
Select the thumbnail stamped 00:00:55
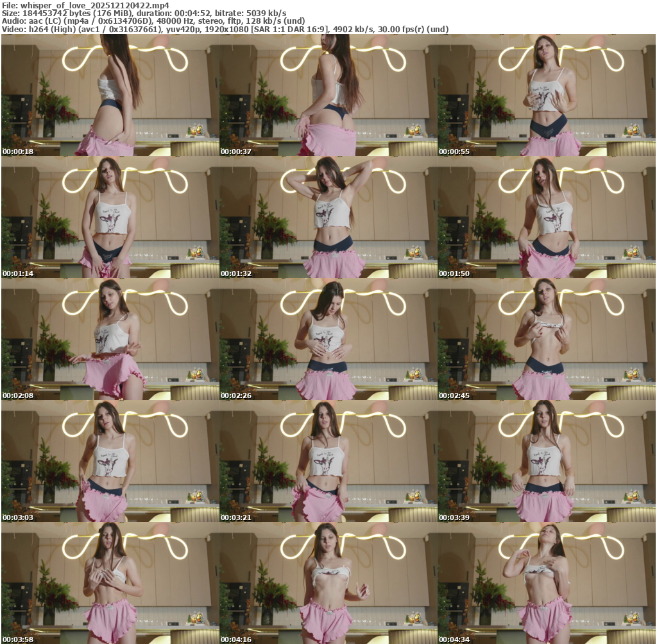tap(547, 95)
